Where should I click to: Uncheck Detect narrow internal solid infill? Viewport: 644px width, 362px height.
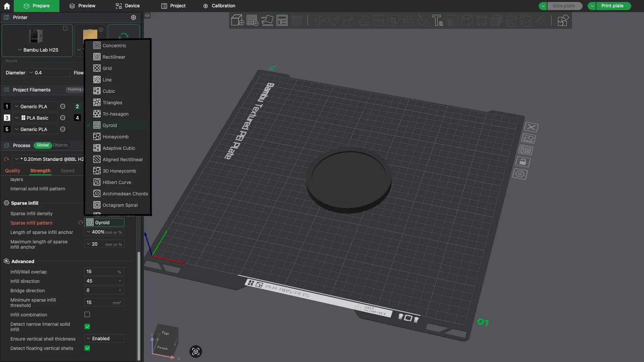point(87,326)
